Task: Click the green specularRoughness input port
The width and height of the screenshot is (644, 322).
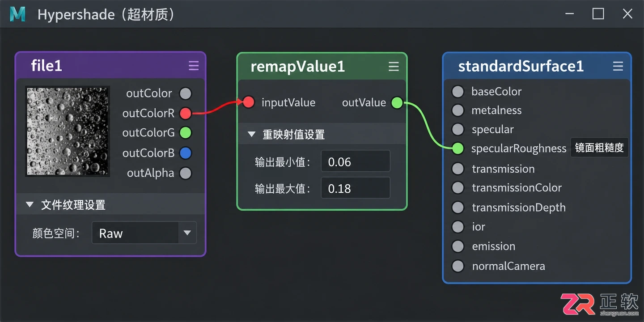Action: coord(458,148)
